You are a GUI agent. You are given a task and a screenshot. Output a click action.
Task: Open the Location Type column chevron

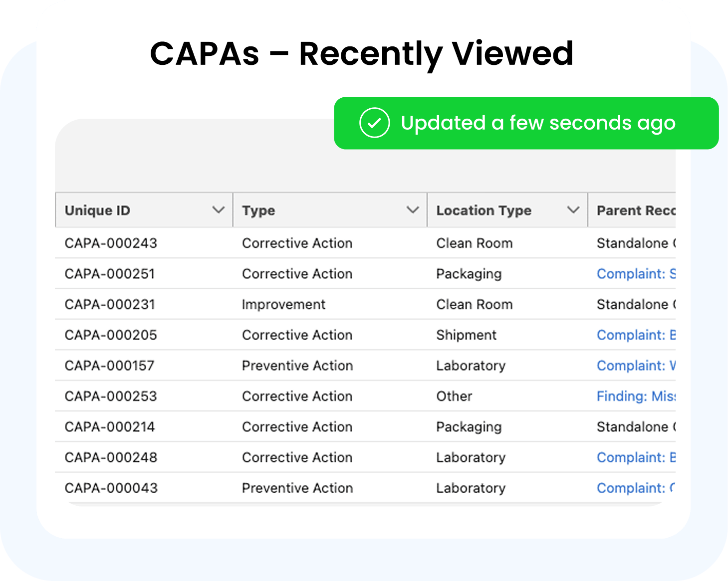tap(573, 210)
